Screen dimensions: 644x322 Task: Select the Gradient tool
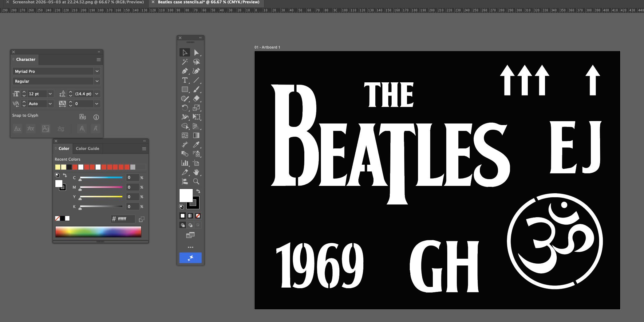(x=196, y=135)
